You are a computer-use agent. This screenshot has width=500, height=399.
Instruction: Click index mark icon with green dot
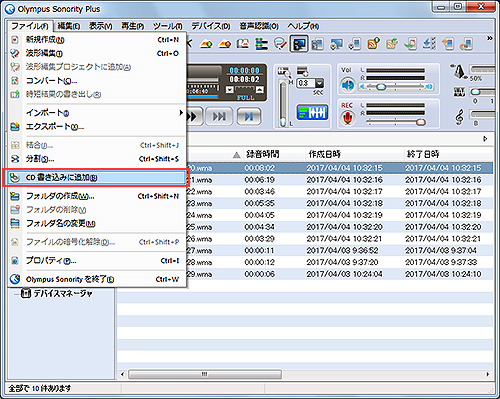tap(206, 44)
